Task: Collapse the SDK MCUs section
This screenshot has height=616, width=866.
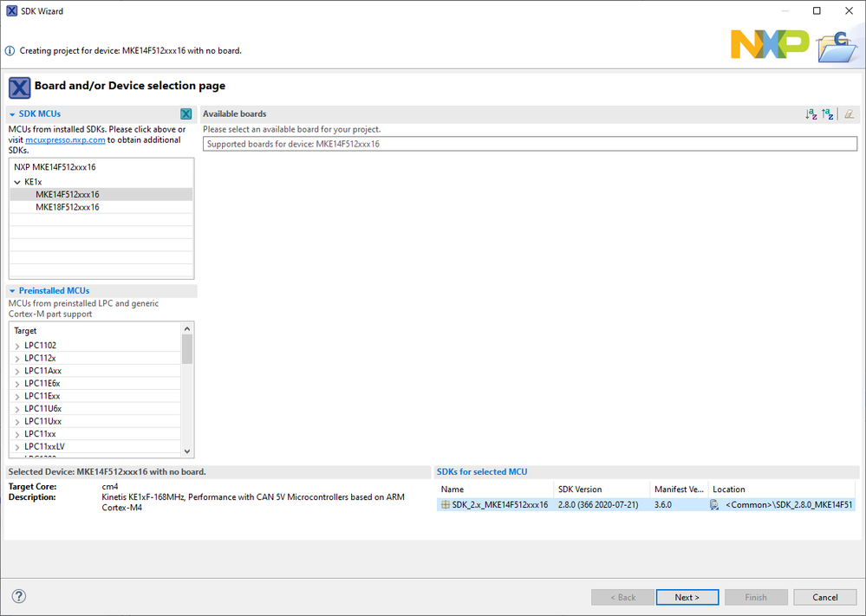Action: pos(12,114)
